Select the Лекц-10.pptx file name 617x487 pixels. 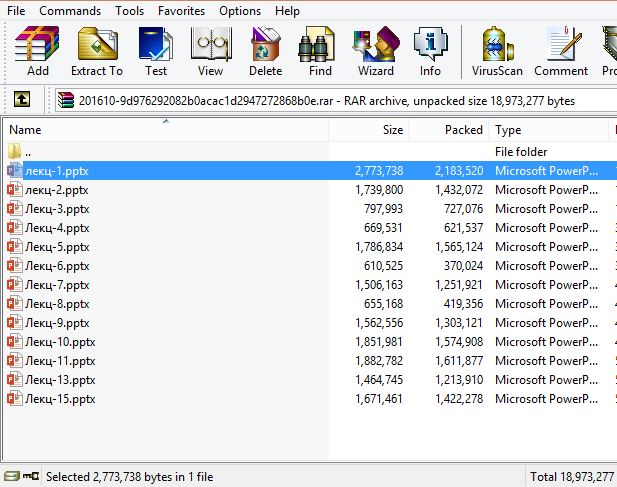(x=60, y=342)
